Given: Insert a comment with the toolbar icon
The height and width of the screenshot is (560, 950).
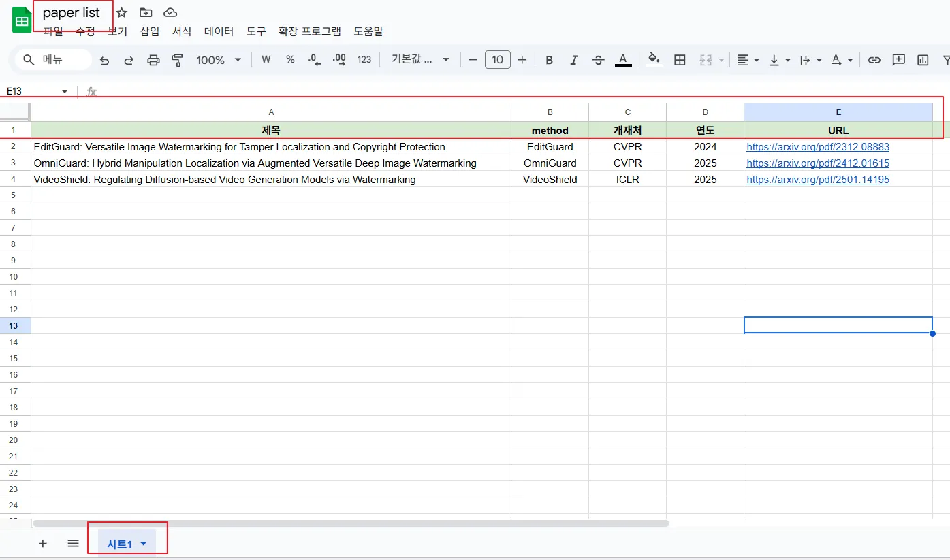Looking at the screenshot, I should [x=899, y=60].
